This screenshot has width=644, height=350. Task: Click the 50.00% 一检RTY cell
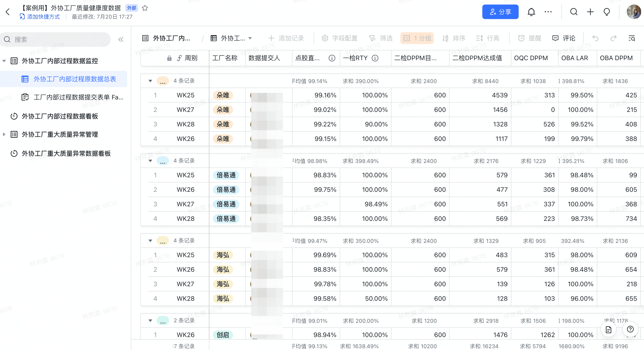click(x=366, y=298)
